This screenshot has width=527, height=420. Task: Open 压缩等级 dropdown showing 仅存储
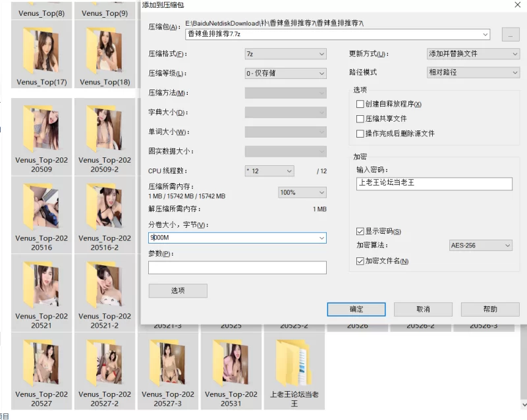click(286, 73)
